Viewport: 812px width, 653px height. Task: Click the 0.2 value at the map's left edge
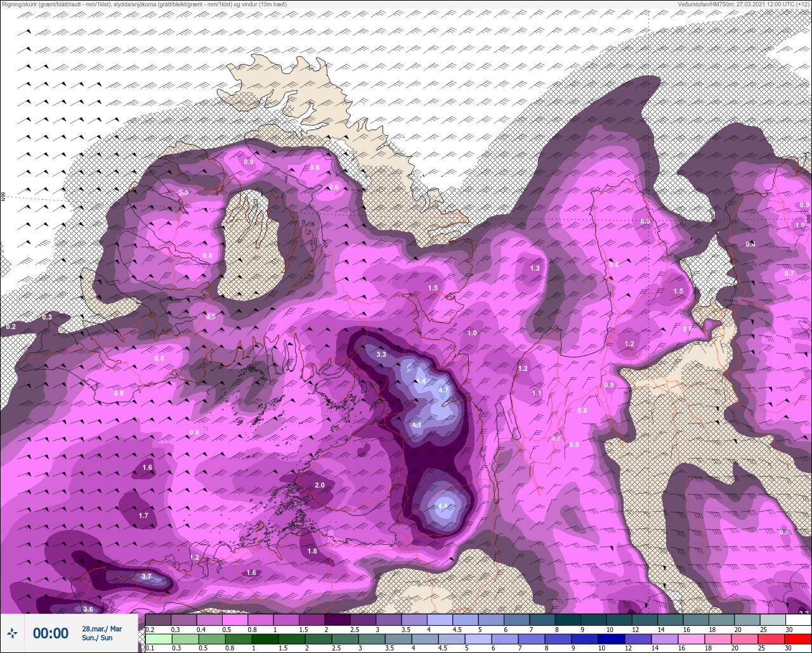[x=10, y=326]
